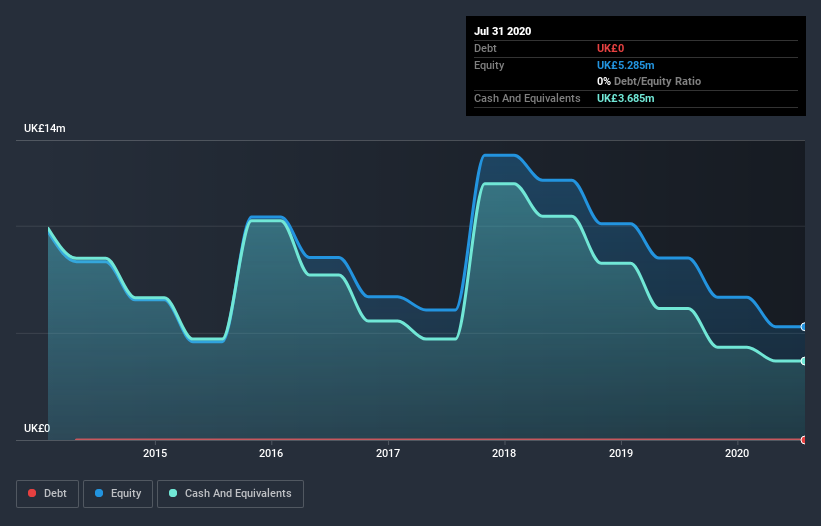This screenshot has height=526, width=821.
Task: Click the 2016 axis label
Action: pos(271,453)
